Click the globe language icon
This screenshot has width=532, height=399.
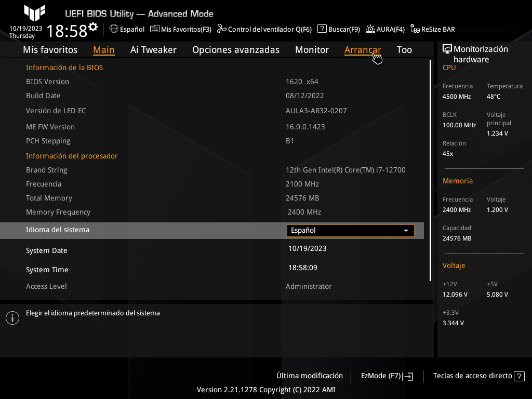click(114, 29)
